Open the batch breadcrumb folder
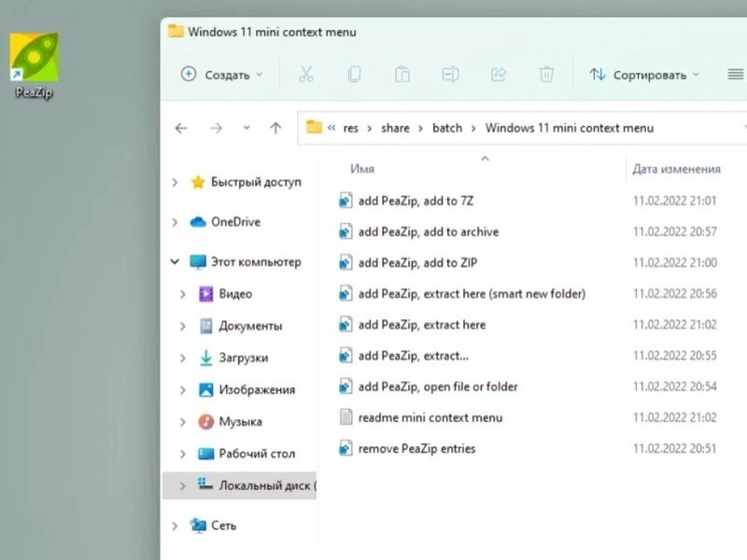Screen dimensions: 747x560 (x=447, y=127)
